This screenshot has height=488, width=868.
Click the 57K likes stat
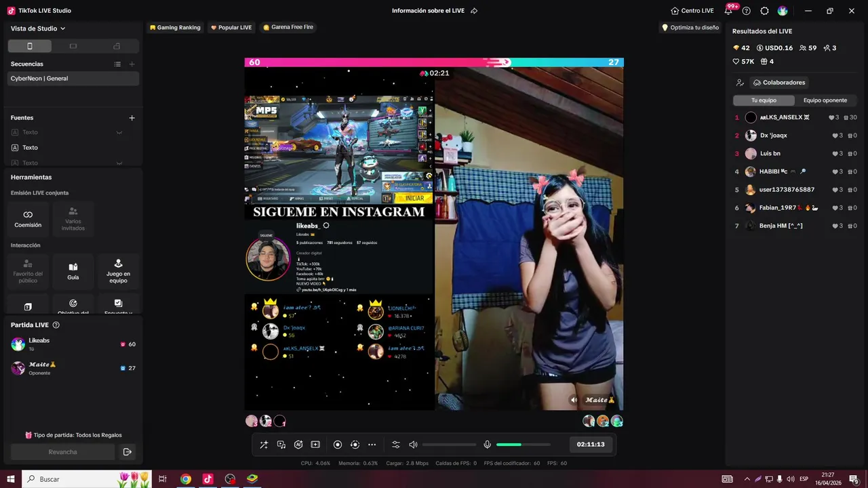tap(743, 62)
